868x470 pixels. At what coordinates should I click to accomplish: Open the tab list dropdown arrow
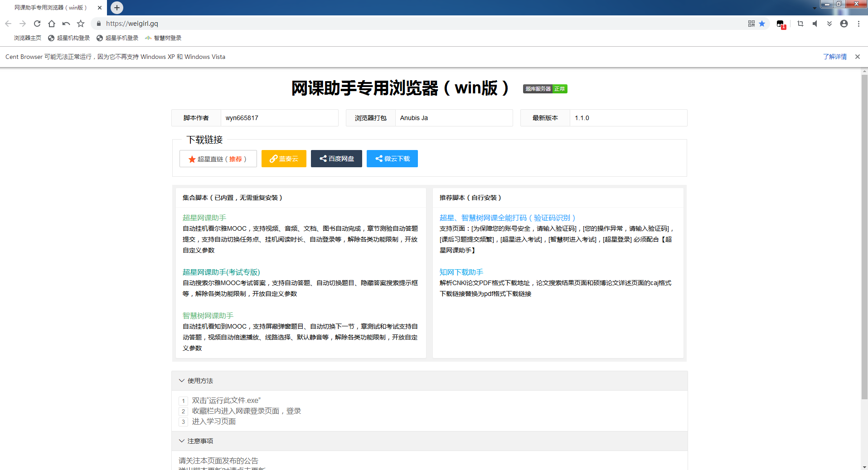click(815, 8)
